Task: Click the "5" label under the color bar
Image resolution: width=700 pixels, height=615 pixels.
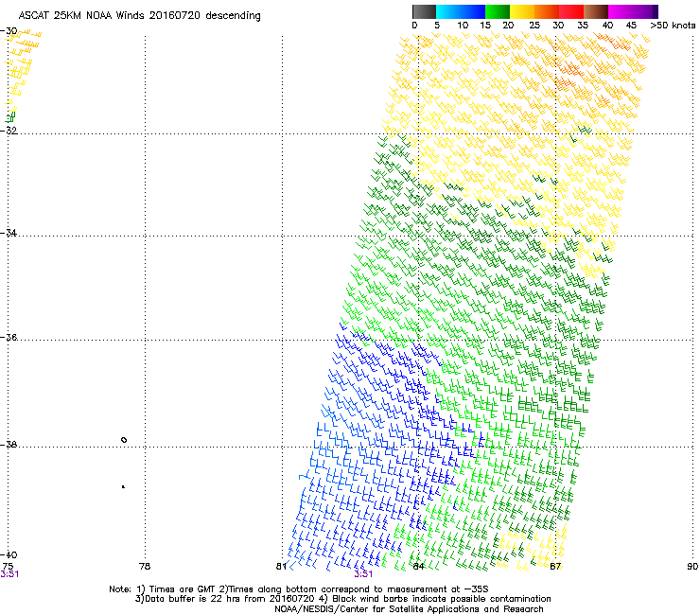Action: 437,26
